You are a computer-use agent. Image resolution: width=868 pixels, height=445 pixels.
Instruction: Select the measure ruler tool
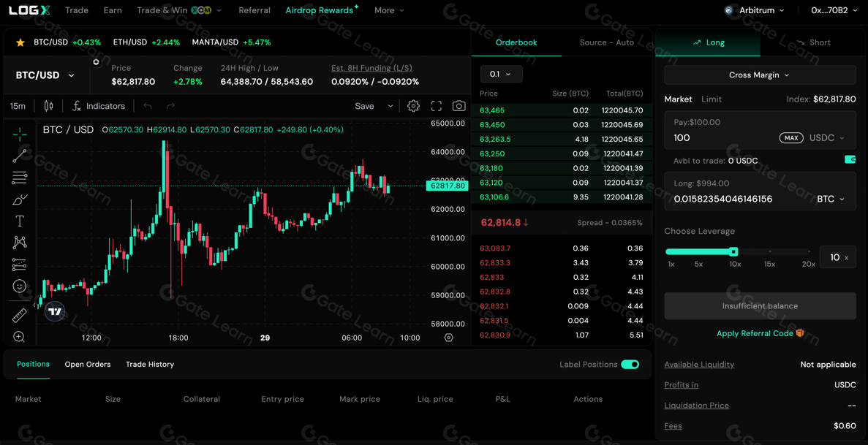[18, 316]
